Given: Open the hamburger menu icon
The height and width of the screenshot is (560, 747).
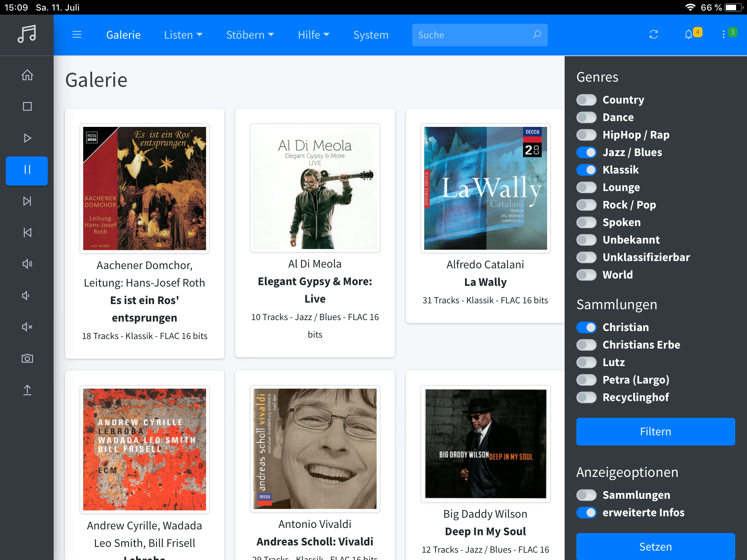Looking at the screenshot, I should coord(77,35).
